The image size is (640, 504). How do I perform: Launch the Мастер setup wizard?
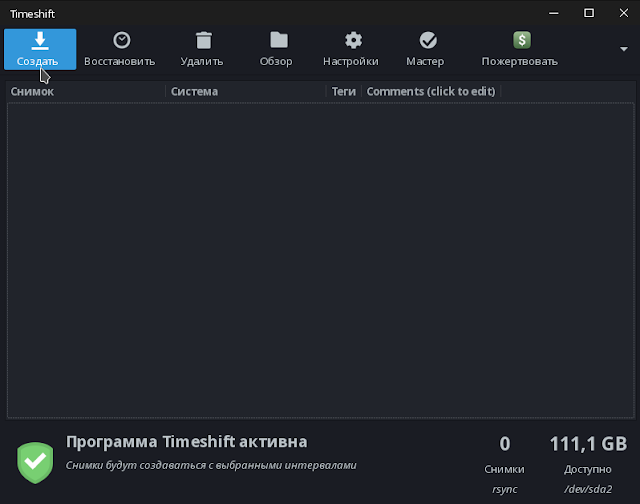425,49
